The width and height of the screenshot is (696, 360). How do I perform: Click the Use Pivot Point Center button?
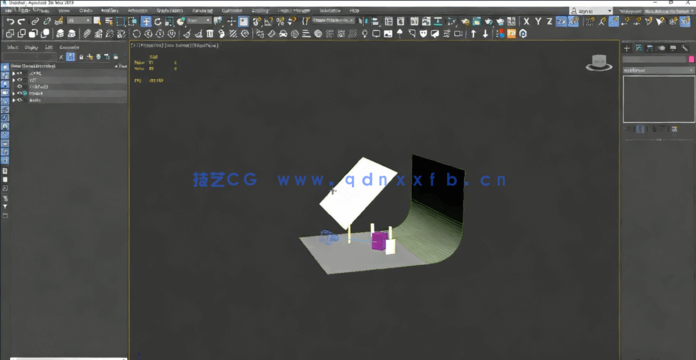click(x=218, y=21)
